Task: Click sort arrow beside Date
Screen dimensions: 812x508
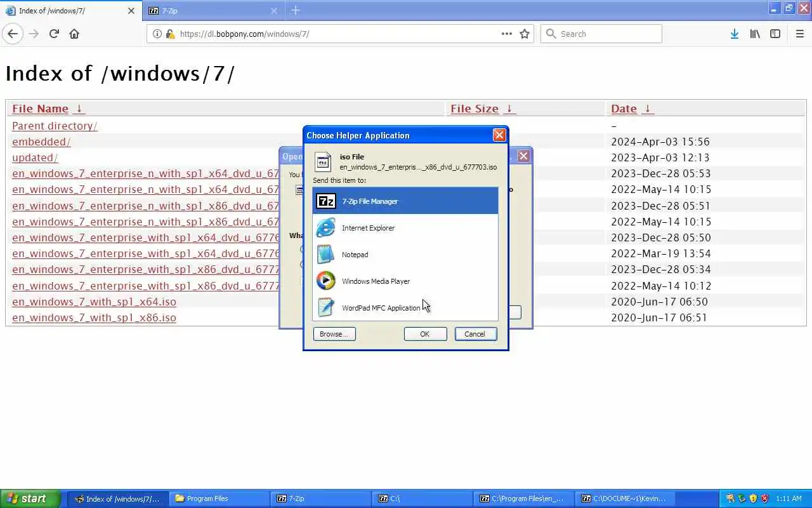Action: pos(647,109)
